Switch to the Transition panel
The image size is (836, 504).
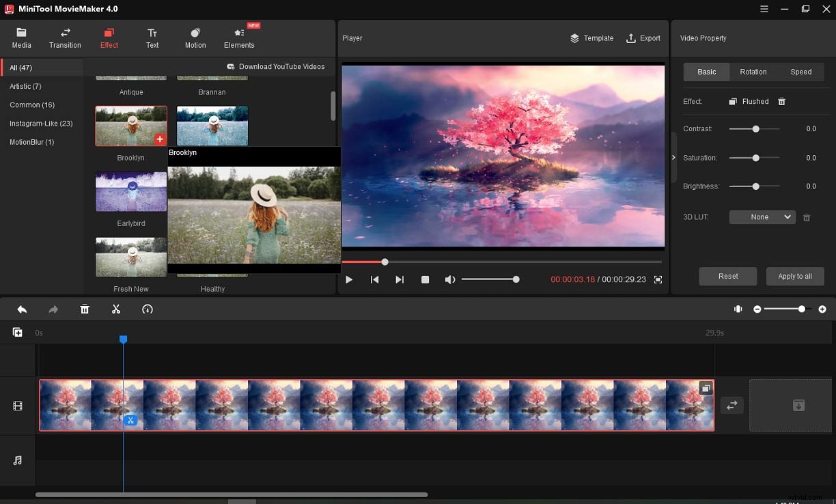[x=65, y=37]
